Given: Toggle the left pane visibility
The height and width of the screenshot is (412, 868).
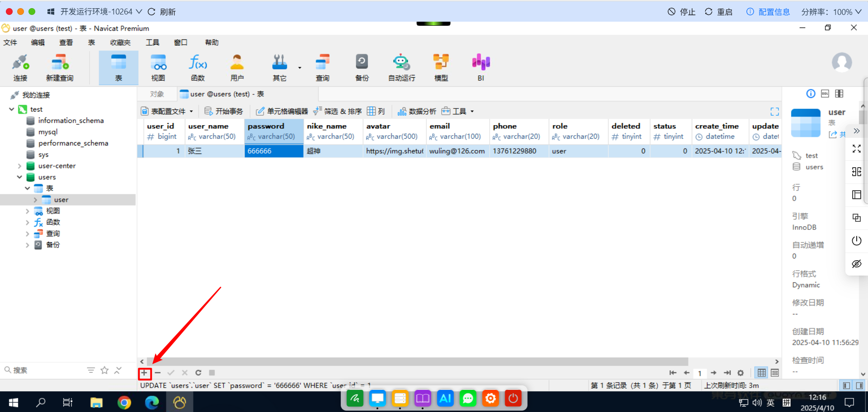Looking at the screenshot, I should (846, 385).
